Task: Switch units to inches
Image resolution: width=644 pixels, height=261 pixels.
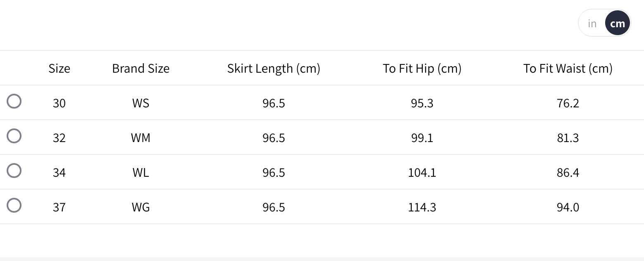Action: tap(592, 24)
